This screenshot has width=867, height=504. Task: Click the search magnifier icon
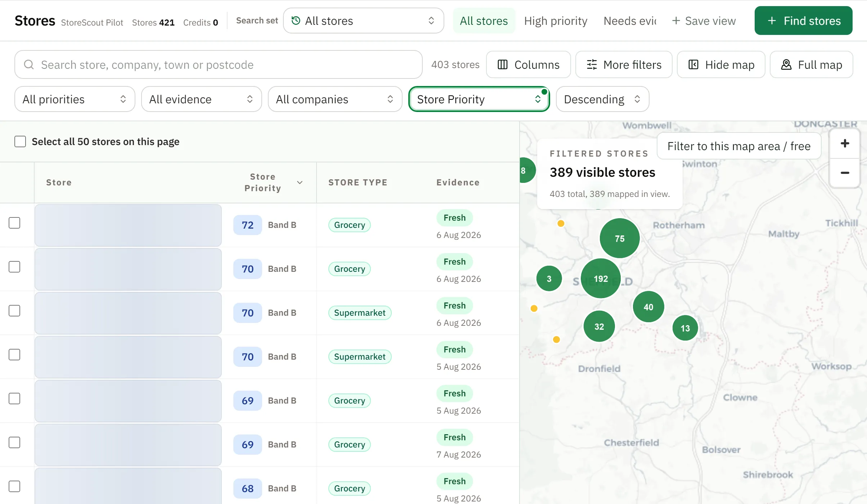click(29, 64)
